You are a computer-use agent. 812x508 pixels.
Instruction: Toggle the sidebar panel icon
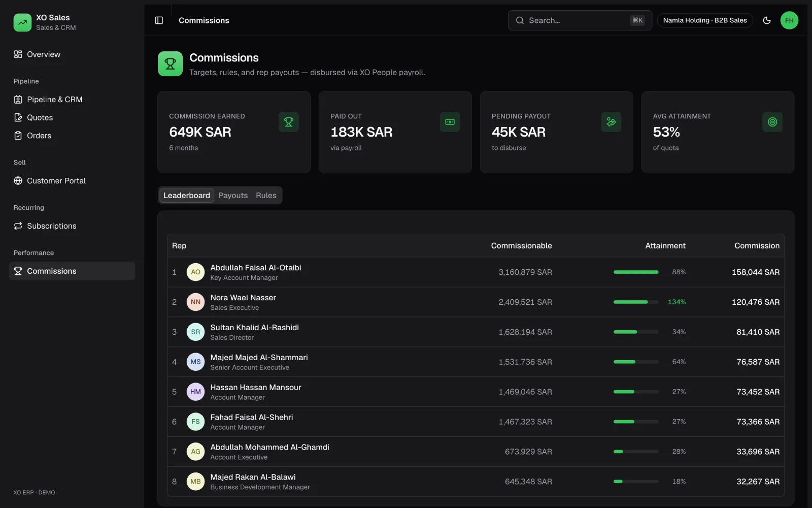[x=159, y=20]
